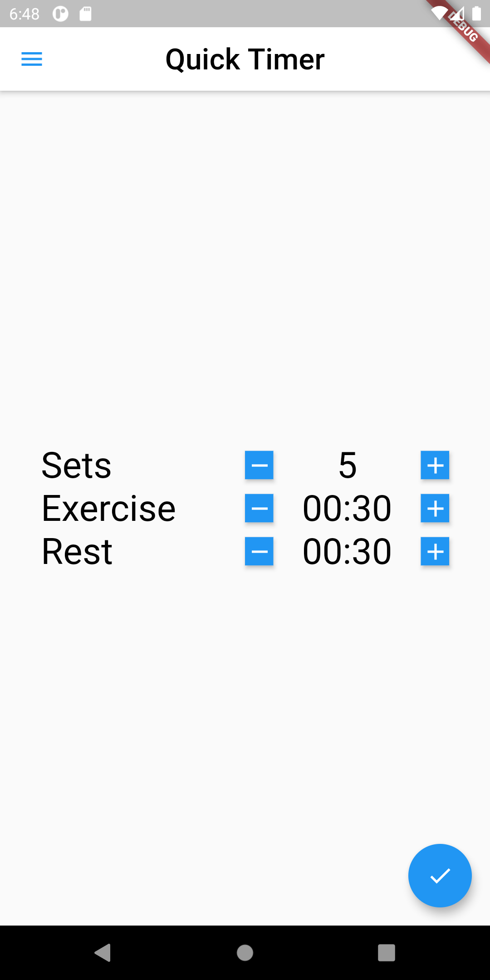Open the navigation drawer menu
490x980 pixels.
pos(31,59)
